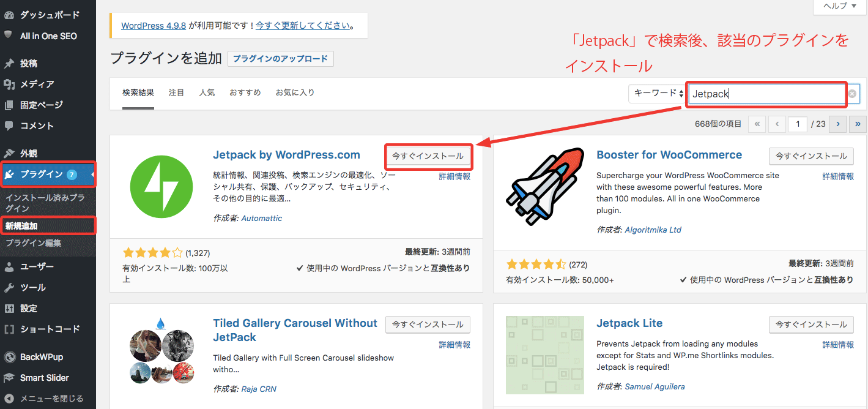Go to next page of results
This screenshot has width=868, height=409.
coord(837,124)
